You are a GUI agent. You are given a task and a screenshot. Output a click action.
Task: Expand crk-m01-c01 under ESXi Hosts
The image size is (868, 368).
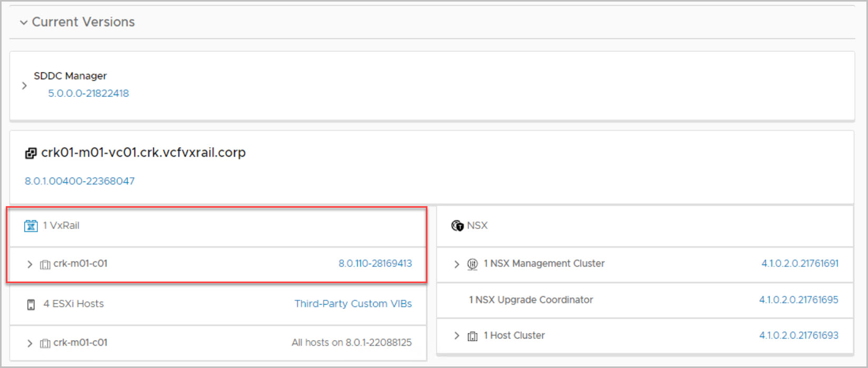[x=30, y=343]
